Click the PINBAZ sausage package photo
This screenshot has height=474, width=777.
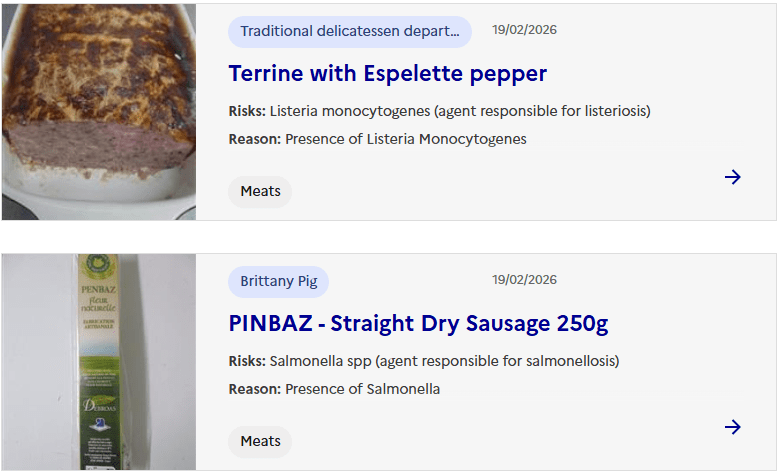click(98, 360)
